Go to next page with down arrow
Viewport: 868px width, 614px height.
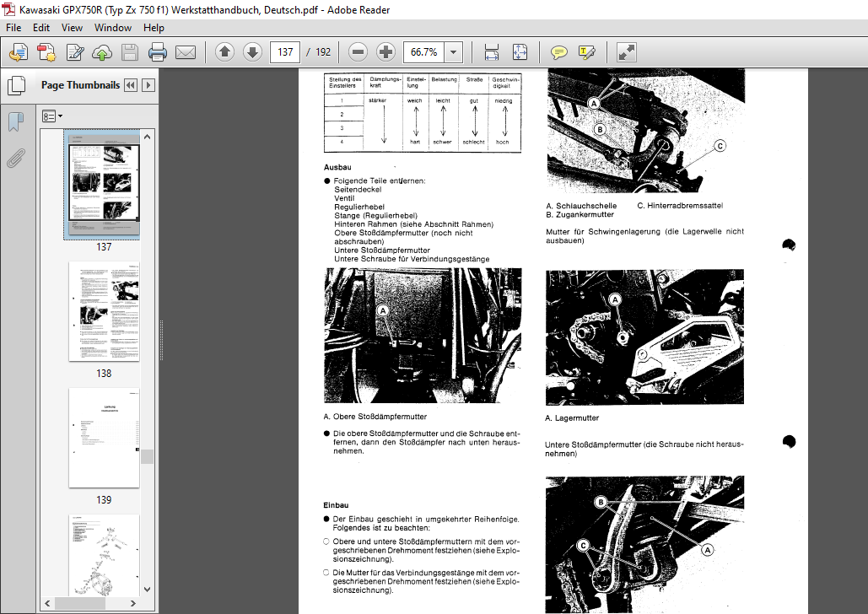[252, 52]
